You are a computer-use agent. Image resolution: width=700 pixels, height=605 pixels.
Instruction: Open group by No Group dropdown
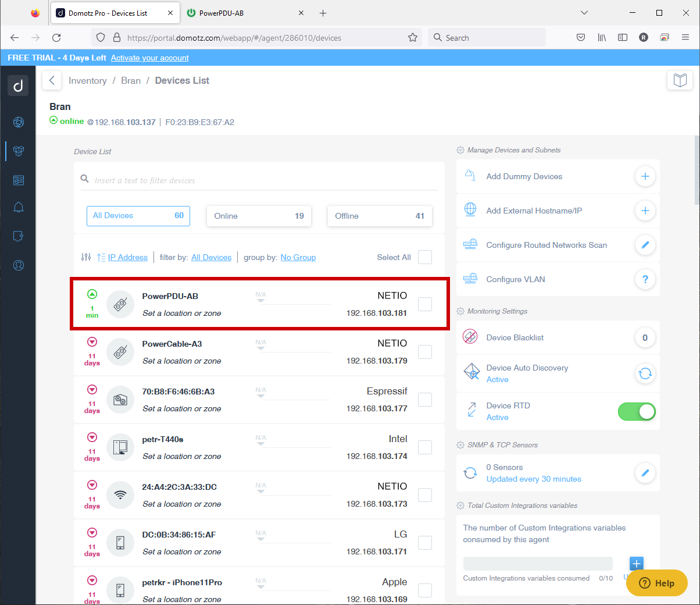pos(298,257)
